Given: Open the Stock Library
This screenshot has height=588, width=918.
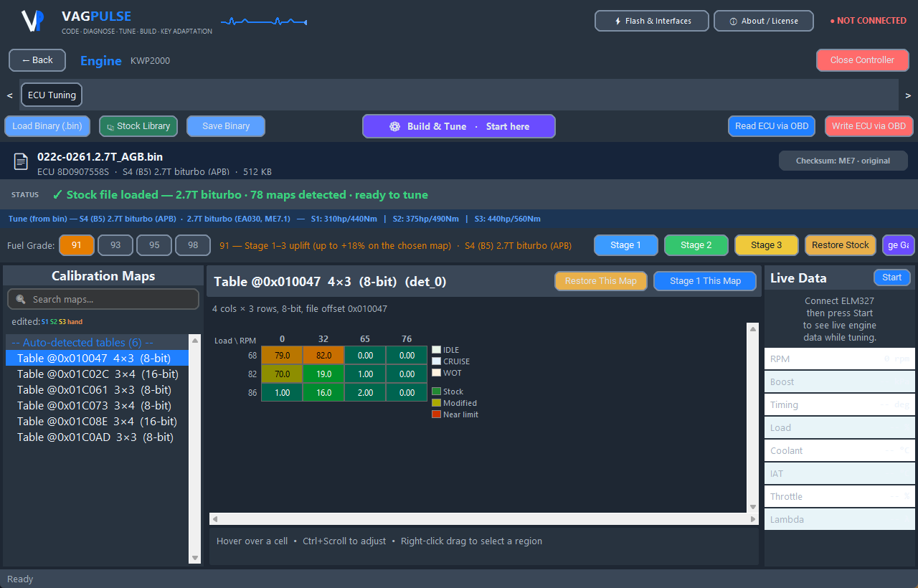Looking at the screenshot, I should [138, 126].
